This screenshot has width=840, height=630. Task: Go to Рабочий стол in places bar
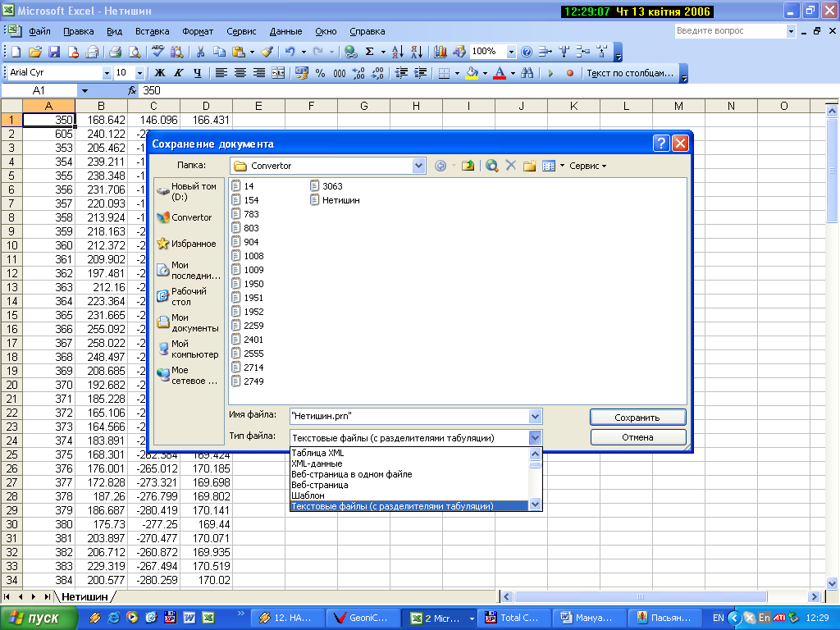click(188, 296)
